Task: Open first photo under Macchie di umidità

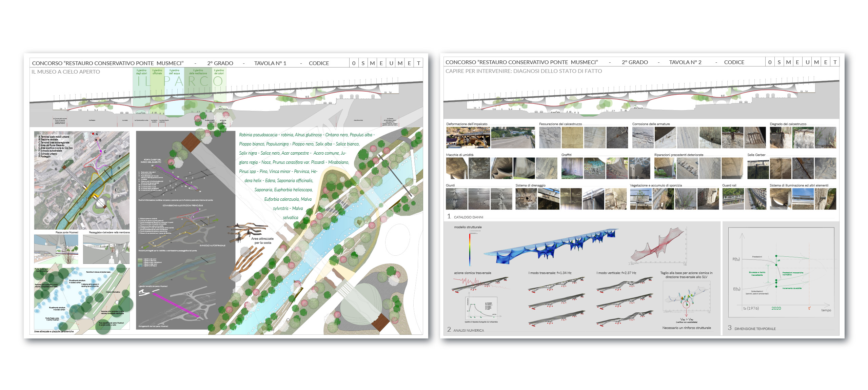Action: click(x=457, y=168)
